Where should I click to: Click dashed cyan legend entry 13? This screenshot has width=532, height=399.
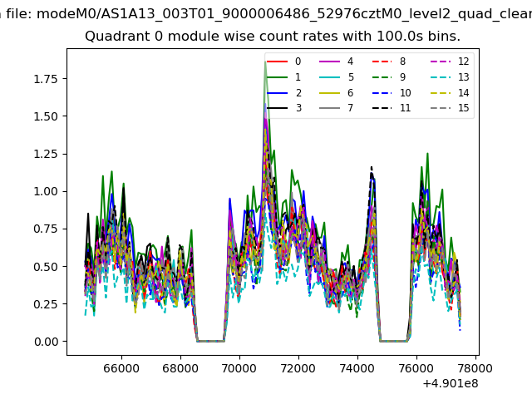(440, 77)
